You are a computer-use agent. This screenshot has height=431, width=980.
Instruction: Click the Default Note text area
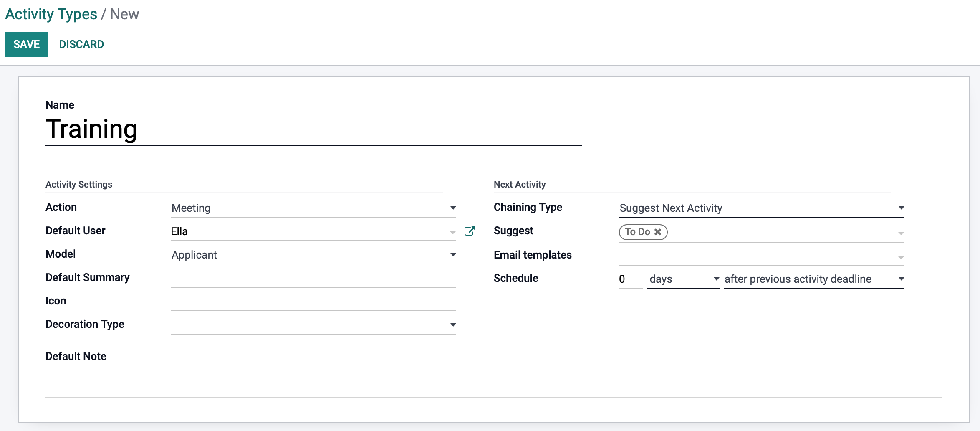tap(494, 380)
